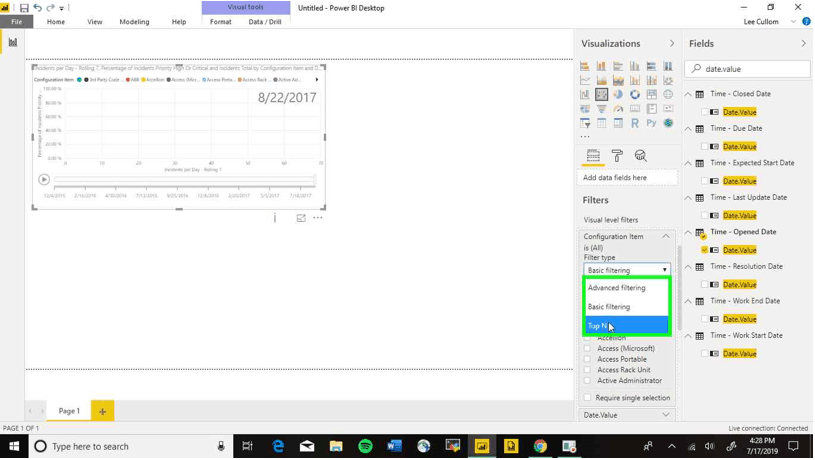Select the Line chart visual

[x=585, y=80]
